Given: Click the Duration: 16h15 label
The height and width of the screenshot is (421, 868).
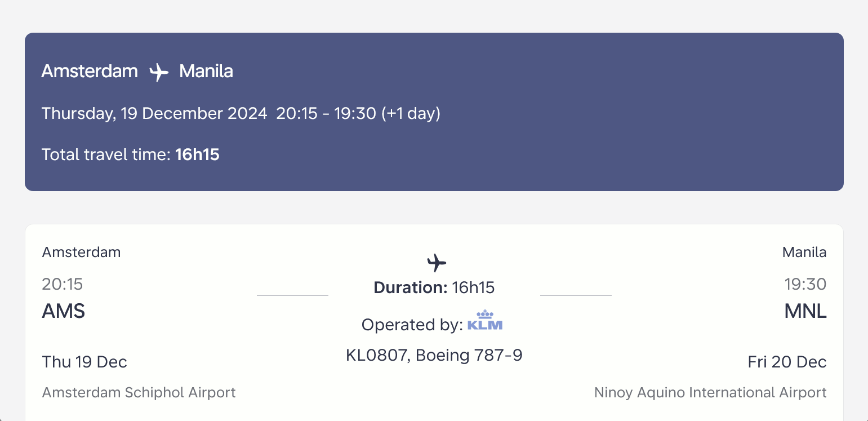Looking at the screenshot, I should (434, 288).
